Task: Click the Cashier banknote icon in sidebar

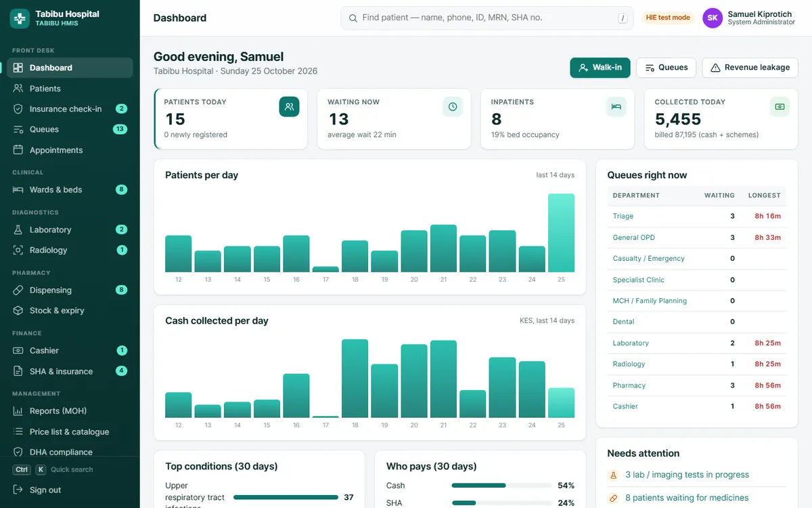Action: coord(18,350)
